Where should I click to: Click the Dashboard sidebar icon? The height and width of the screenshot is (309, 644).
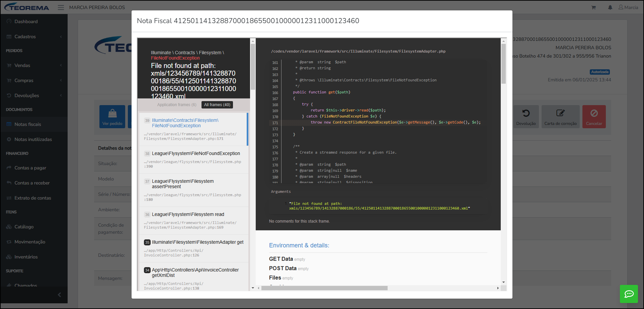(x=9, y=21)
